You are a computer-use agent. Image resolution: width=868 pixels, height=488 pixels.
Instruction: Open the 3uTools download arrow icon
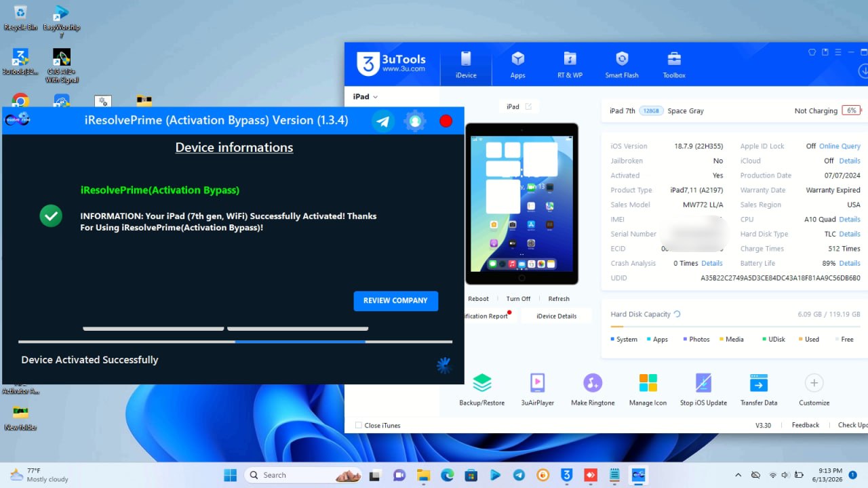coord(863,70)
